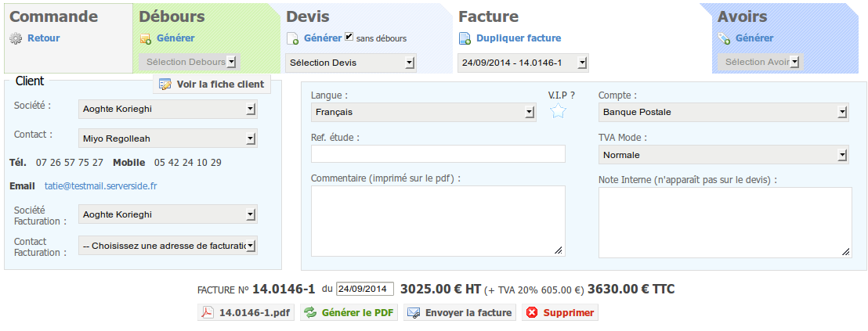The width and height of the screenshot is (868, 331).
Task: Uncheck the sans débours checkbox
Action: pos(349,37)
